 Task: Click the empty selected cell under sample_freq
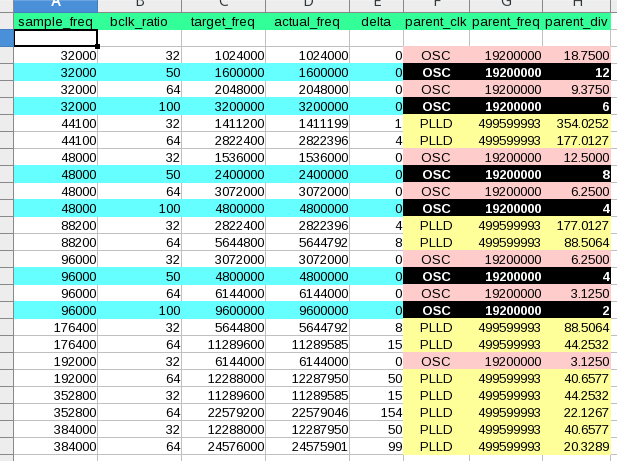click(55, 38)
